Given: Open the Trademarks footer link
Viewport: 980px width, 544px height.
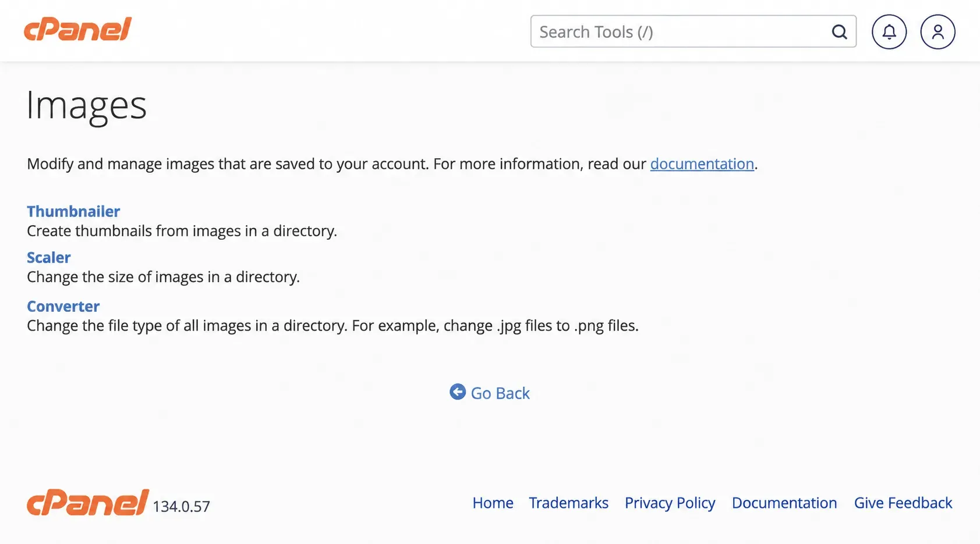Looking at the screenshot, I should coord(568,503).
